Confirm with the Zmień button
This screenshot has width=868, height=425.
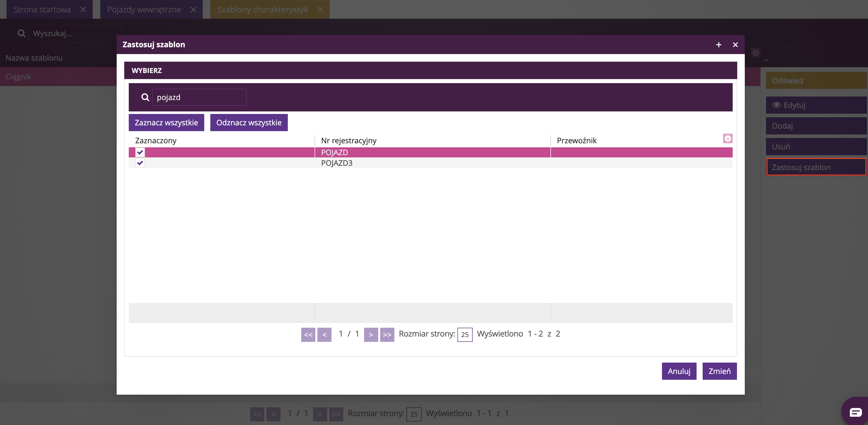[719, 371]
